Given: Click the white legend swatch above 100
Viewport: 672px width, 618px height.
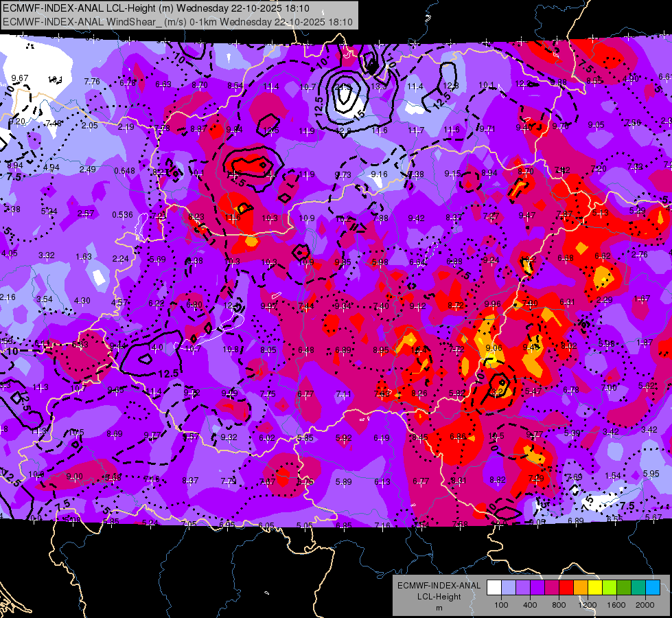Looking at the screenshot, I should [x=494, y=588].
